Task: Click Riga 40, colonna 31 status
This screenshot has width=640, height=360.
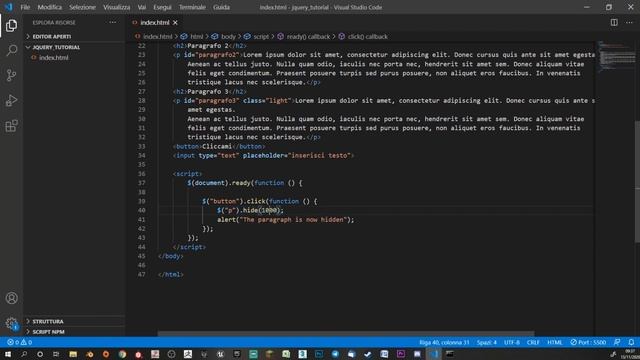Action: [x=444, y=342]
